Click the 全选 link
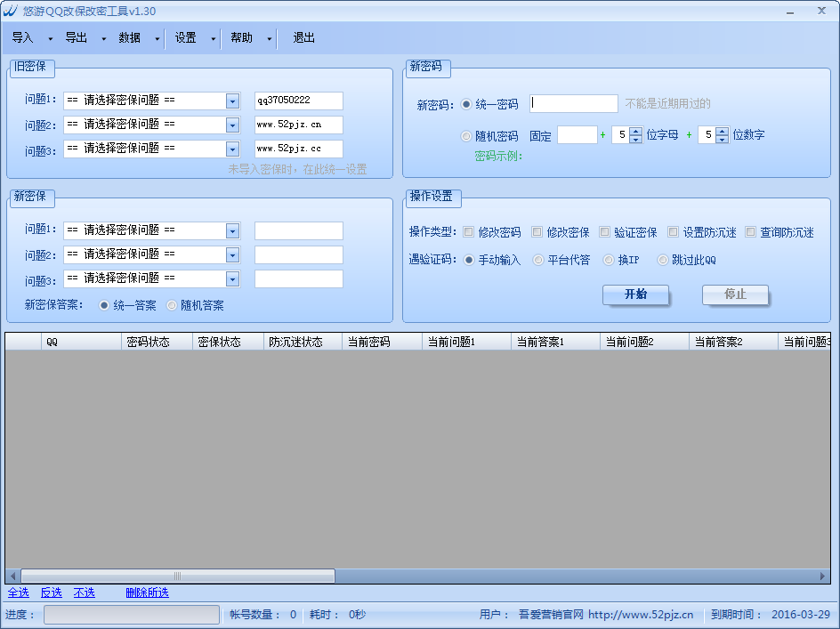The width and height of the screenshot is (840, 629). click(x=19, y=593)
